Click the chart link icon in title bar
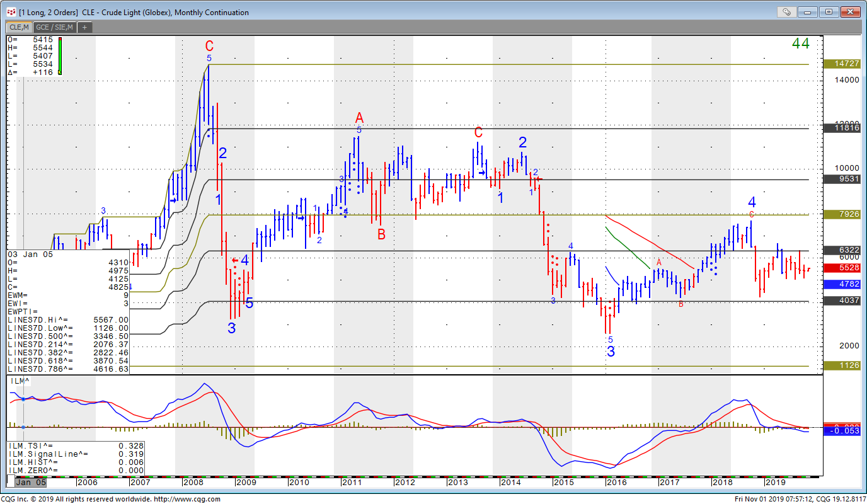Screen dimensions: 867x504 pos(786,11)
